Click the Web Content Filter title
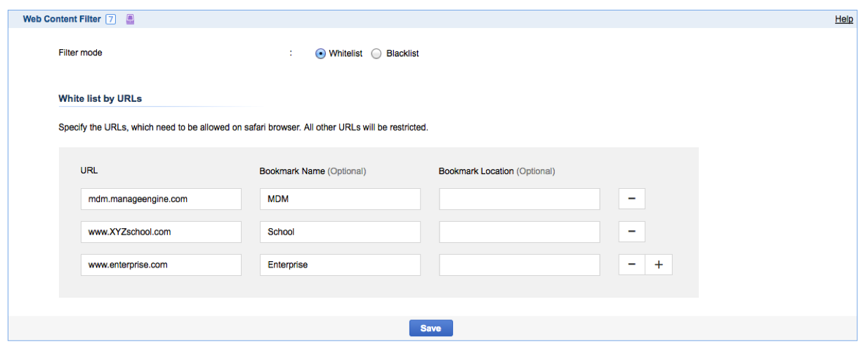Screen dimensions: 868x351 coord(62,20)
